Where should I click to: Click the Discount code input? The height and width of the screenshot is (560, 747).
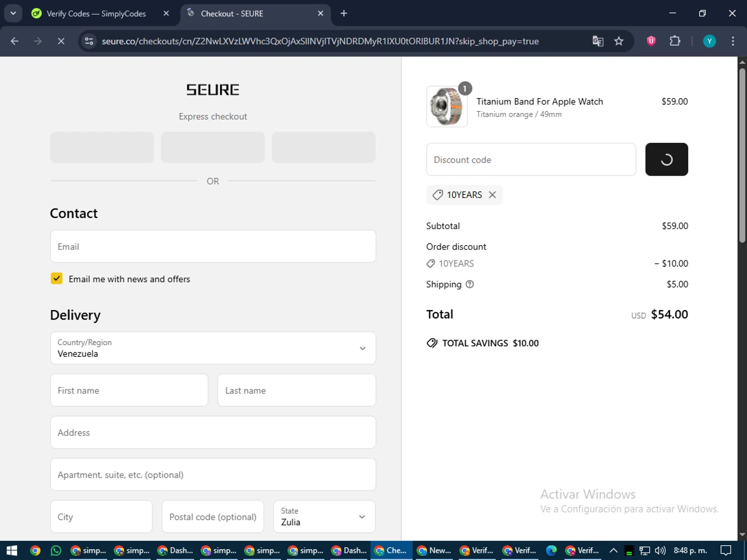coord(531,159)
